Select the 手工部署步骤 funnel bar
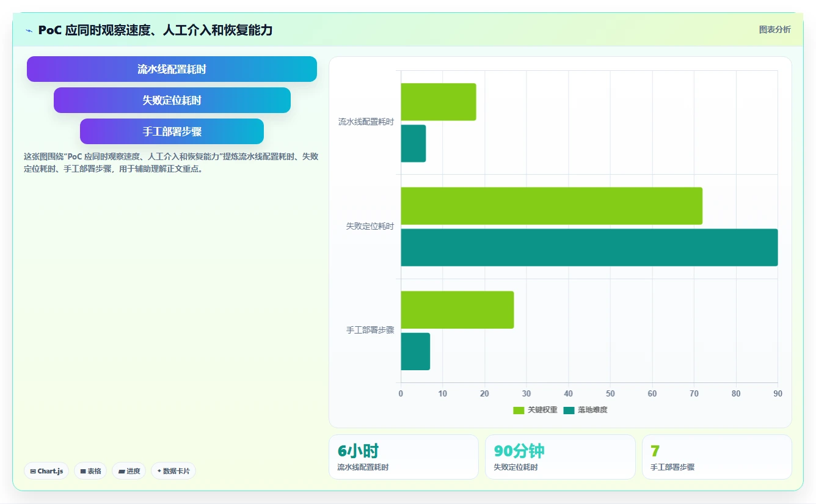 pos(172,131)
